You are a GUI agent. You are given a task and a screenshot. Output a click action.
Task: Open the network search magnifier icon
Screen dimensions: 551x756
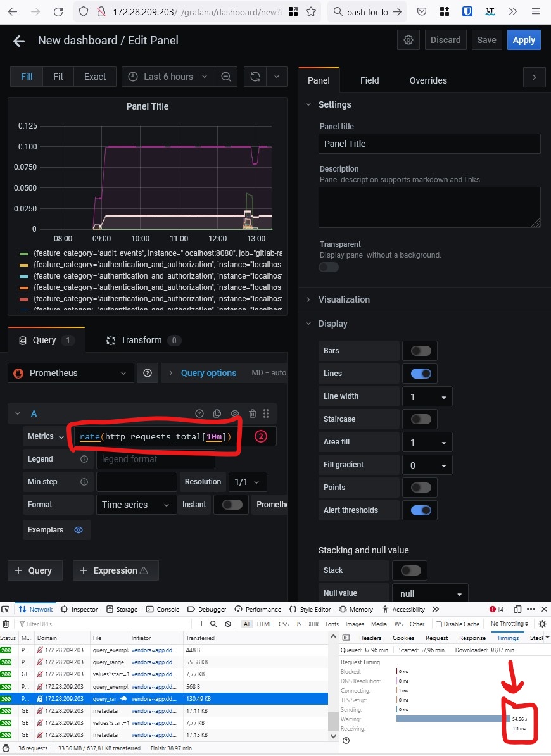(213, 624)
